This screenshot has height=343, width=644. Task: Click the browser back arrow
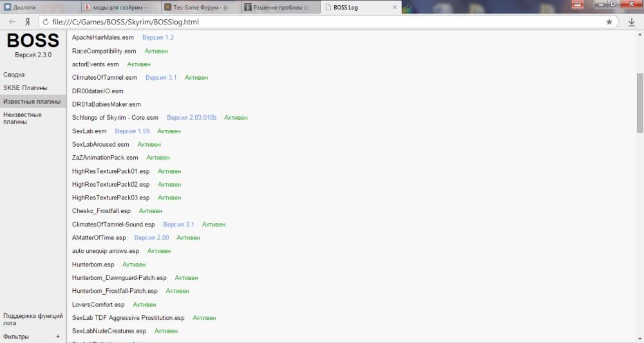(12, 22)
